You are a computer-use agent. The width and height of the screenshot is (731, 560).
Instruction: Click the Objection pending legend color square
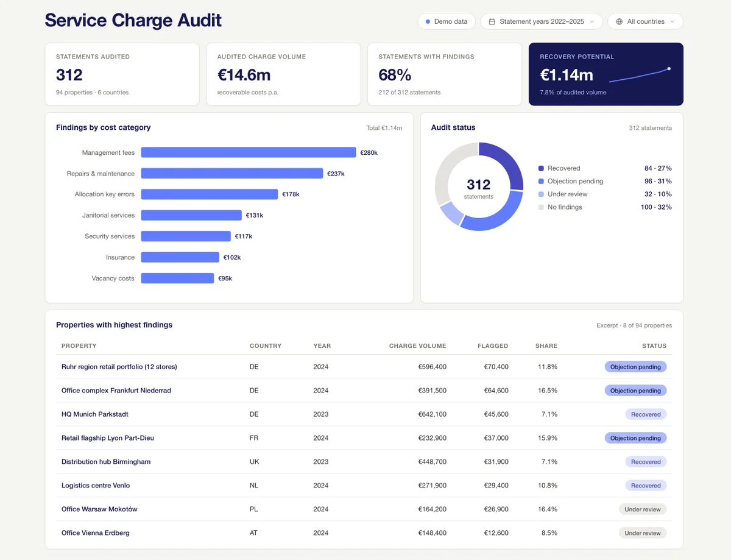point(541,181)
